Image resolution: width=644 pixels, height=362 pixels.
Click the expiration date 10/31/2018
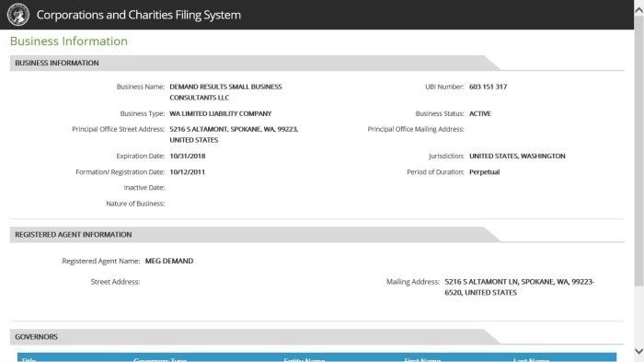click(188, 156)
